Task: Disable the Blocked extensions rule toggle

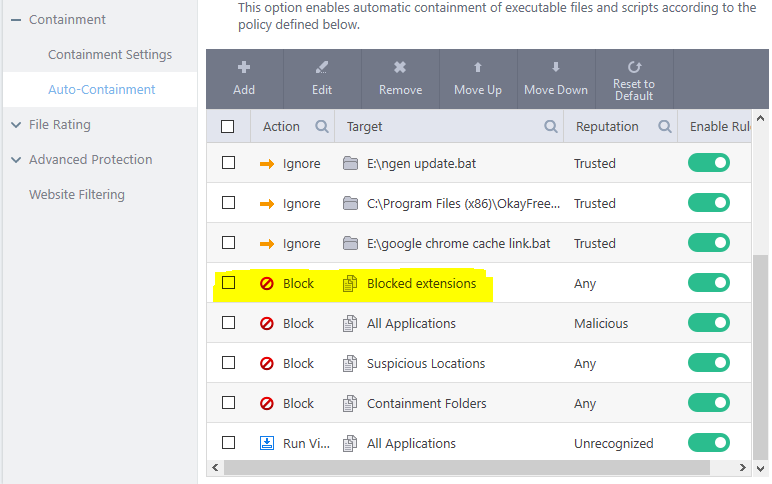Action: pyautogui.click(x=708, y=283)
